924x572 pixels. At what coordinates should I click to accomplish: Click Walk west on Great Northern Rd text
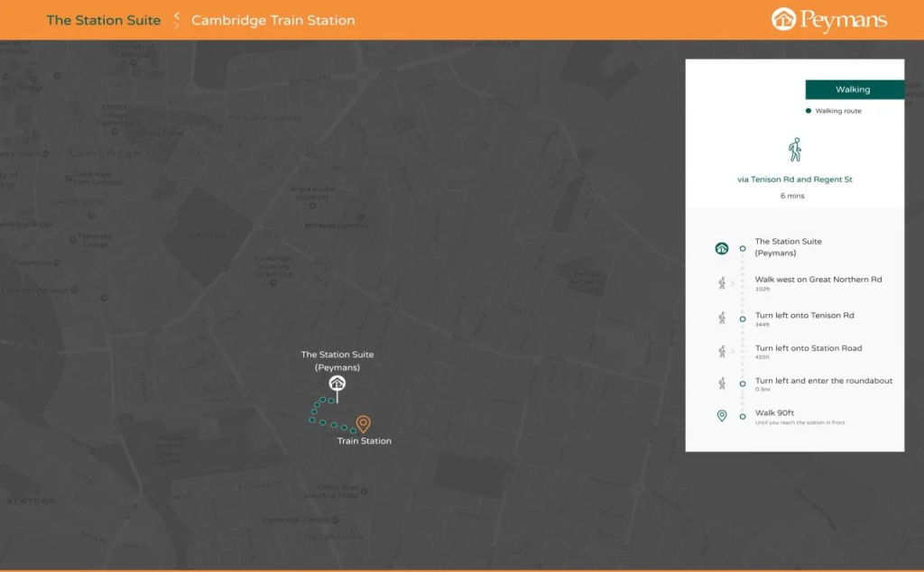tap(818, 279)
